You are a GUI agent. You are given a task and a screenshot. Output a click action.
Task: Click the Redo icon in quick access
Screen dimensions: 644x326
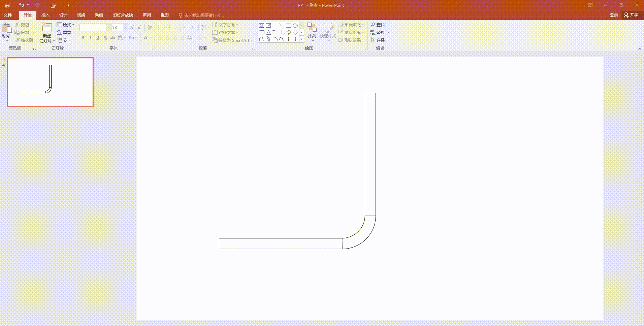tap(37, 5)
